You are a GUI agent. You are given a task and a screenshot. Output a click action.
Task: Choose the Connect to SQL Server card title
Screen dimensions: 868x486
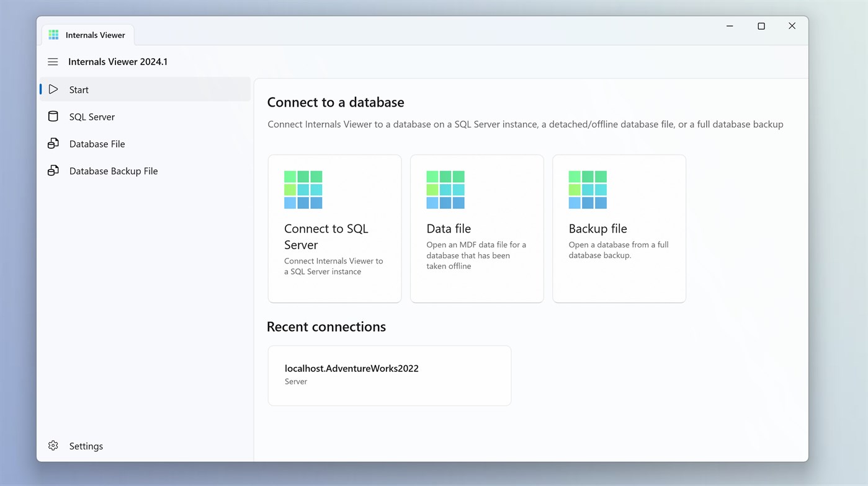point(326,236)
